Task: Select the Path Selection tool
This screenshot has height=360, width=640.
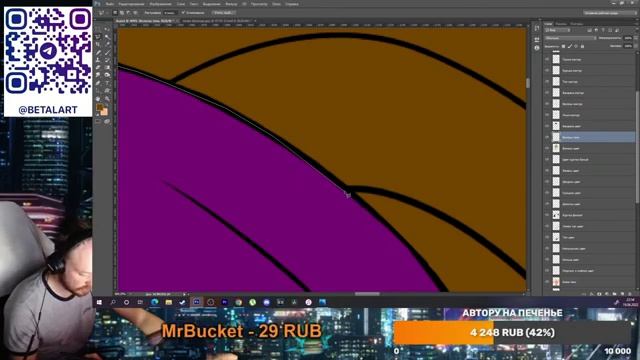Action: click(98, 90)
